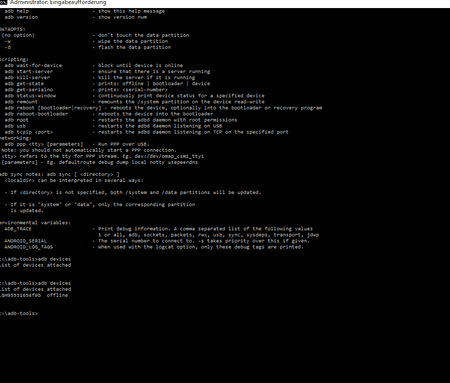Click 'continuously print device status' description

(181, 96)
